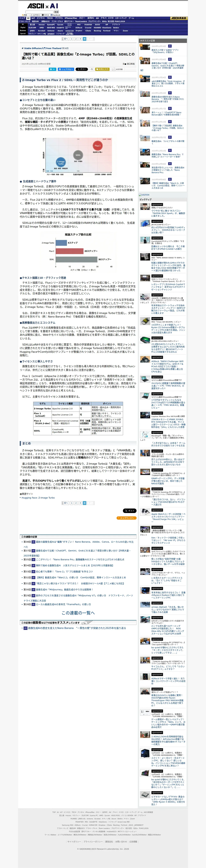Click the ASCII×AI site logo
The width and height of the screenshot is (206, 868).
click(x=42, y=6)
